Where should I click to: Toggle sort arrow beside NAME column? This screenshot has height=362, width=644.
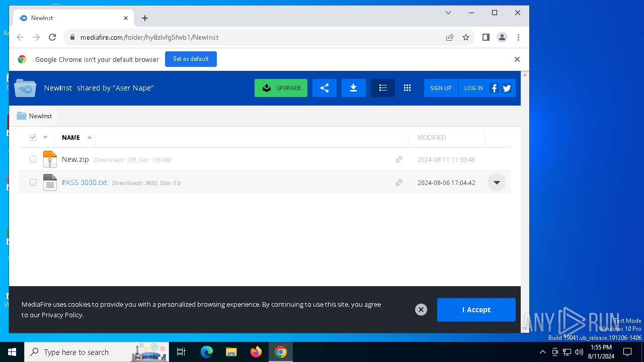tap(90, 137)
